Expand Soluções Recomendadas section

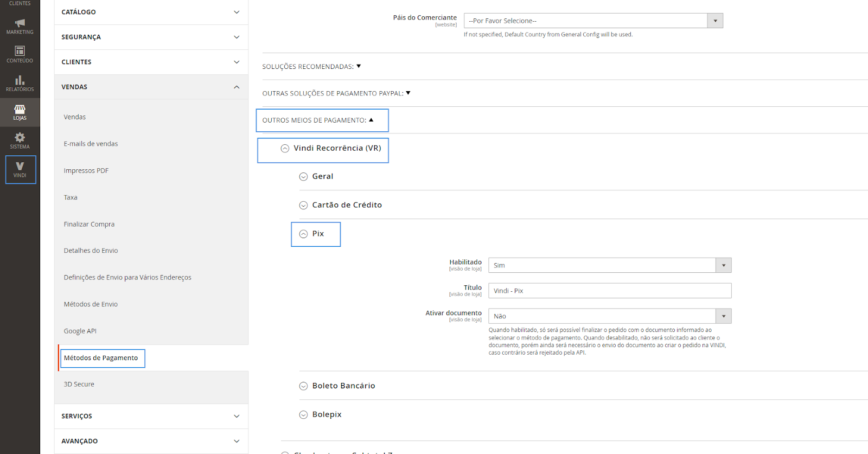coord(311,67)
